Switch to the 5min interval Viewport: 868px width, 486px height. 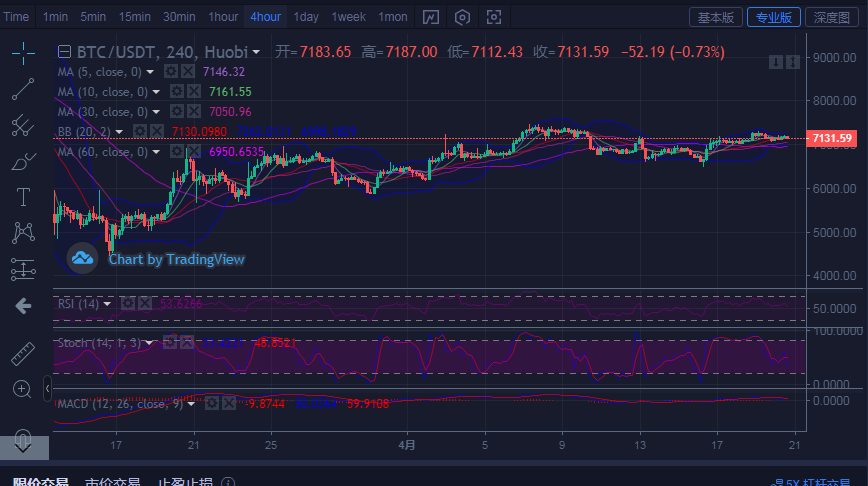93,17
